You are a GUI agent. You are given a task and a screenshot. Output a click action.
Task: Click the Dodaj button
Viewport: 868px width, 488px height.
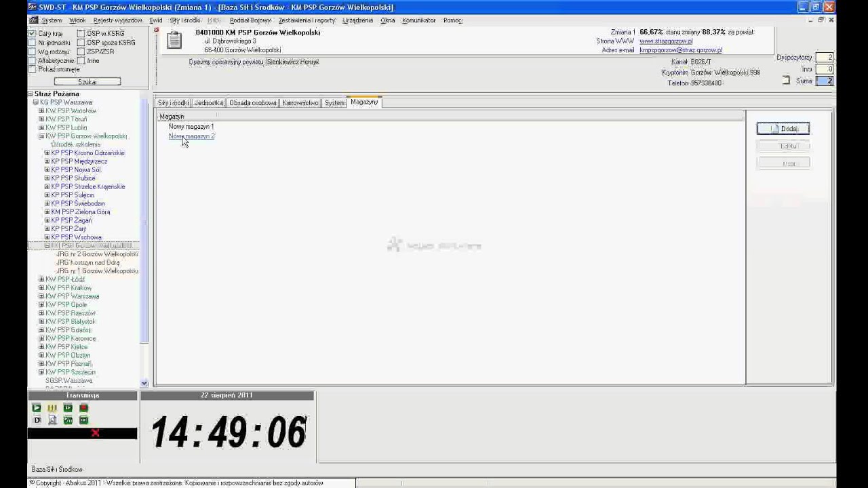click(x=783, y=129)
